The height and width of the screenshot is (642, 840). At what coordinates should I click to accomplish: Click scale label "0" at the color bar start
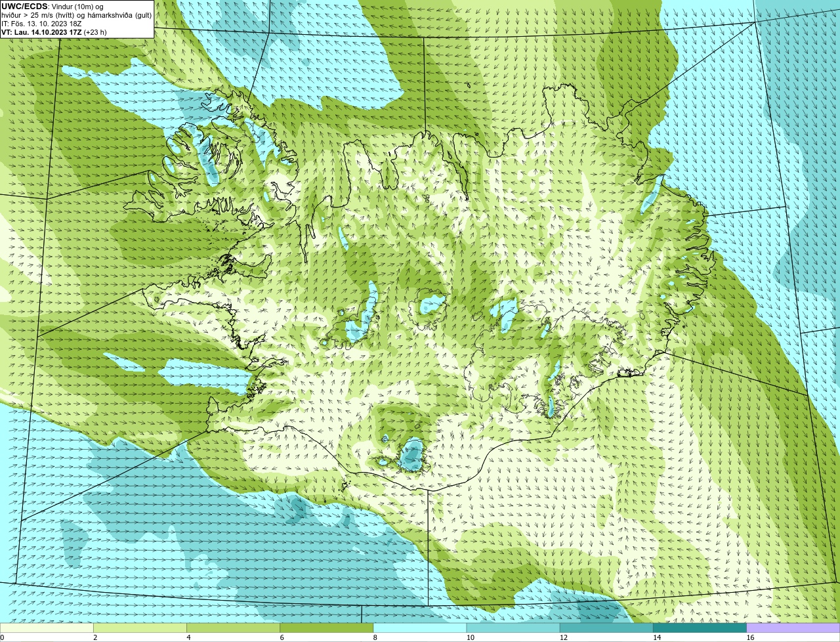3,637
